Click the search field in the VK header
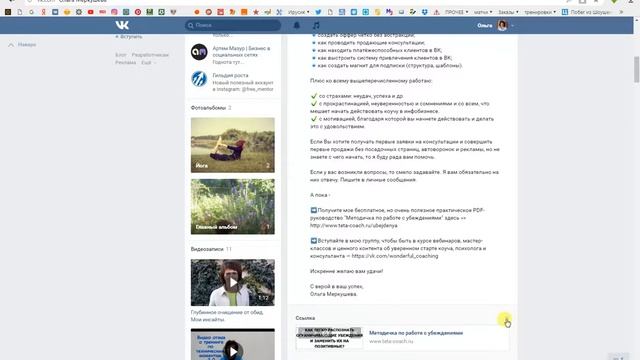Screen dimensions: 640x360 click(233, 25)
